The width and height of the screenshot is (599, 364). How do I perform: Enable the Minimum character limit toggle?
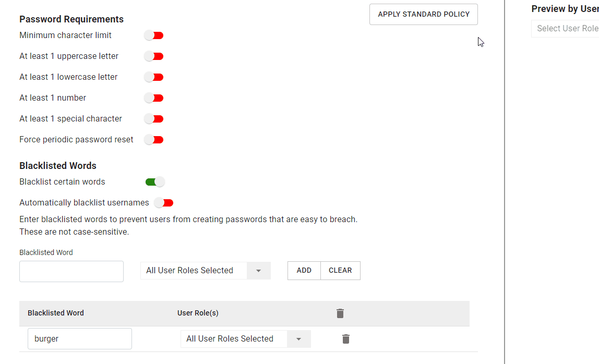153,35
